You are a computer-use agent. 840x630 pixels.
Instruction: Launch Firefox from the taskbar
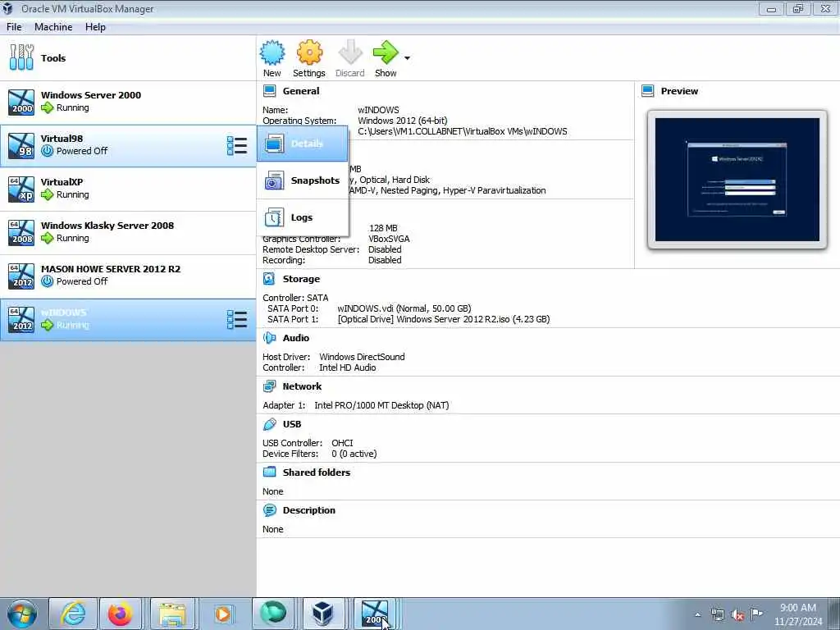(120, 614)
